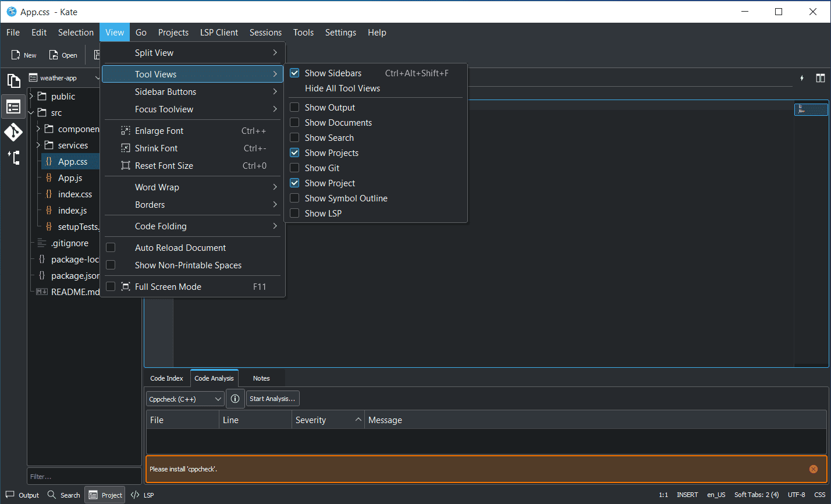This screenshot has width=831, height=504.
Task: Expand the public folder arrow
Action: [31, 97]
